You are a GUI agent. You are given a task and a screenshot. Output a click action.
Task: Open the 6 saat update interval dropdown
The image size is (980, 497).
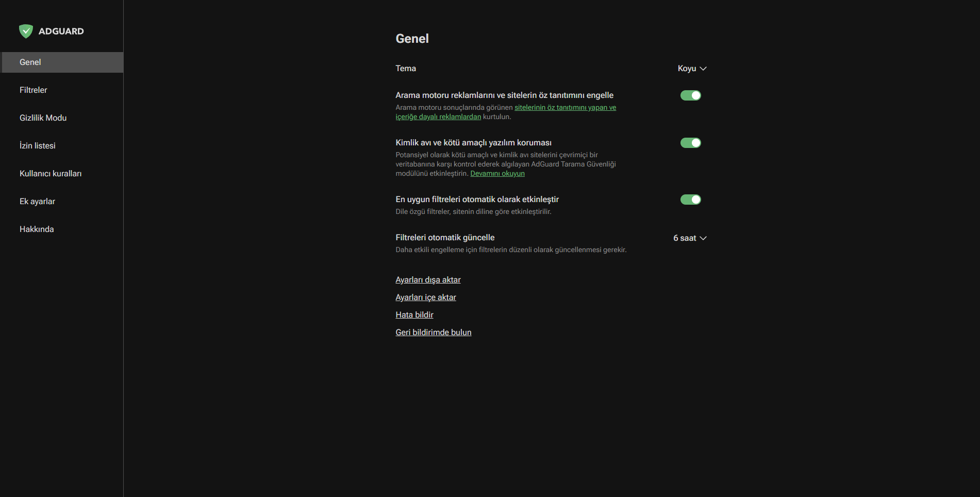[690, 238]
